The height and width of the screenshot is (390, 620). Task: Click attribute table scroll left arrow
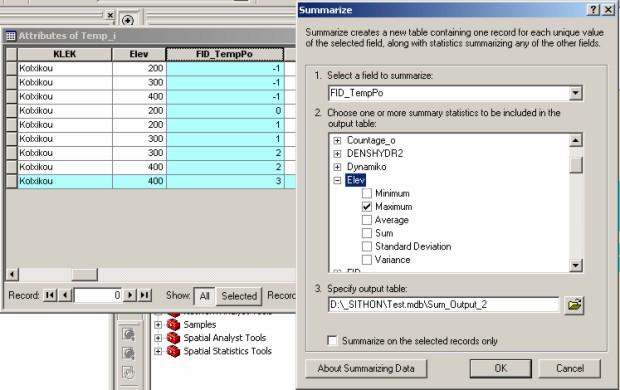click(12, 274)
